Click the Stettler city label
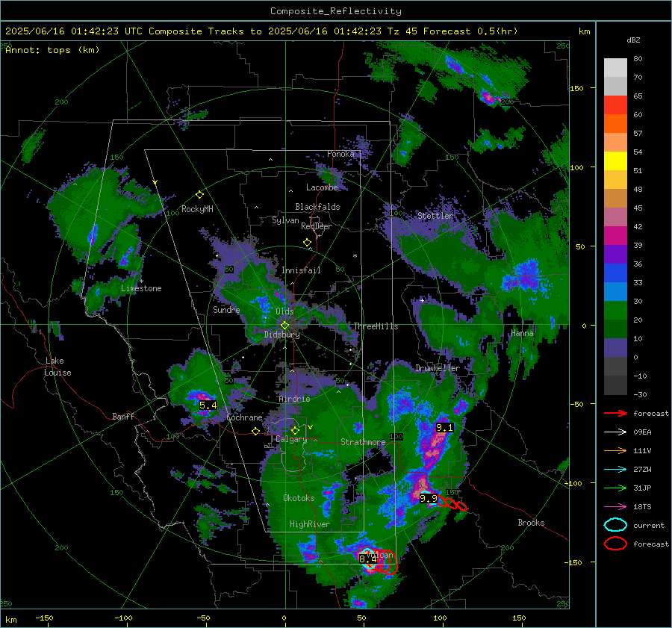Viewport: 672px width, 628px height. tap(435, 216)
